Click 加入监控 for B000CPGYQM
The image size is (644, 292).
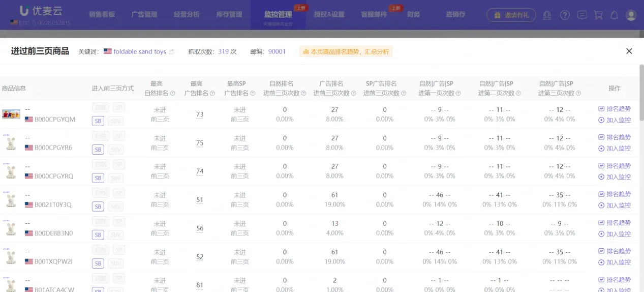click(x=615, y=121)
